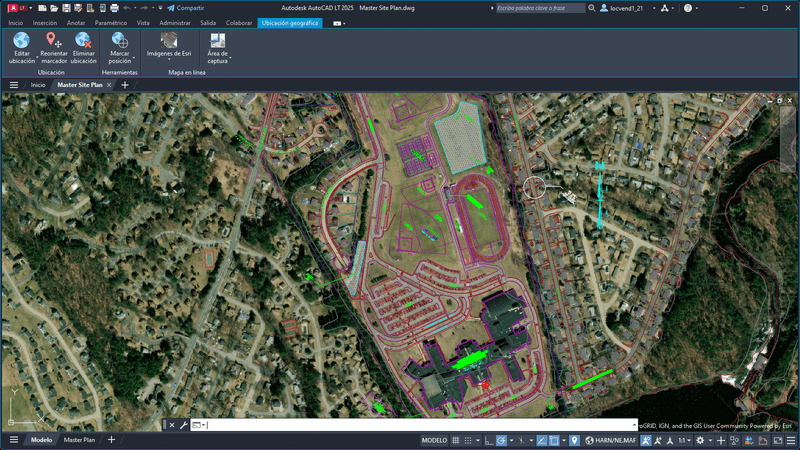The width and height of the screenshot is (800, 450).
Task: Save the drawing with the disk icon
Action: (66, 8)
